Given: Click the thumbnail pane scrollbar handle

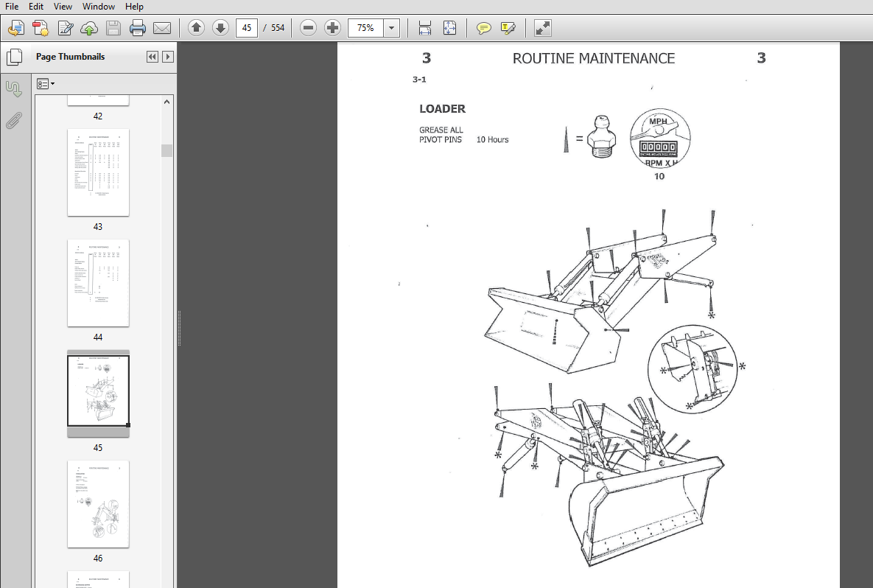Looking at the screenshot, I should (167, 150).
